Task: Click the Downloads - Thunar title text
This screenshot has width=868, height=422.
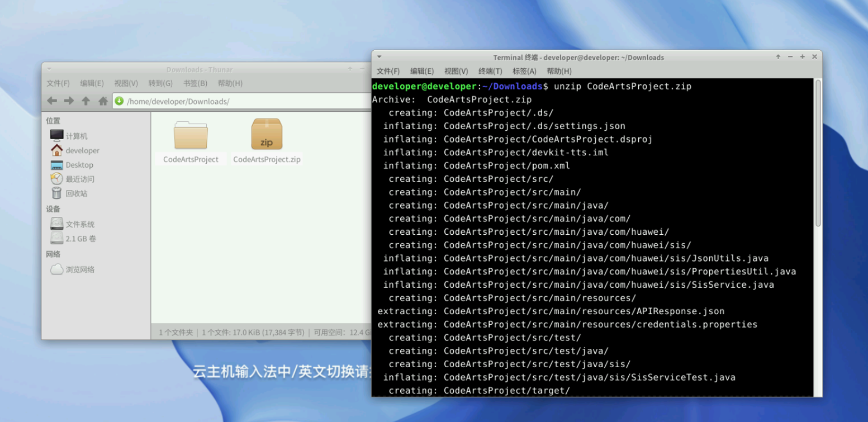Action: click(x=200, y=69)
